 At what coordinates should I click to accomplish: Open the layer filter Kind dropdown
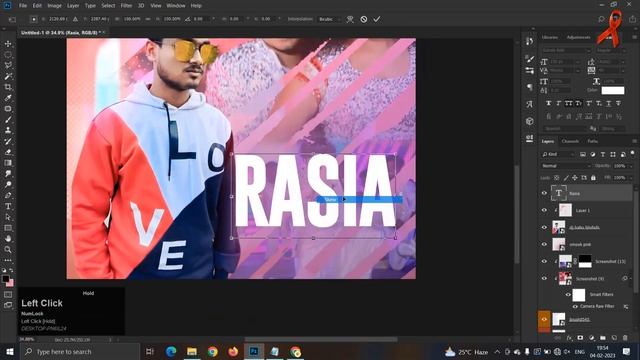[558, 154]
